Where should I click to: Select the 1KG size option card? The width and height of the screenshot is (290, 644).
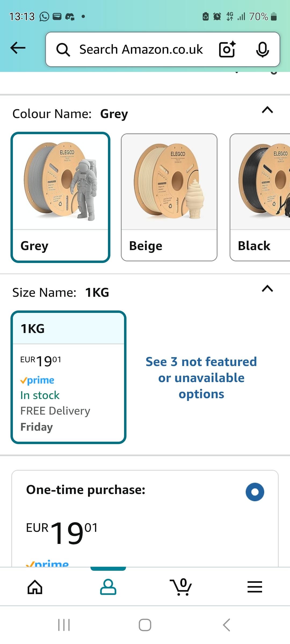coord(68,377)
